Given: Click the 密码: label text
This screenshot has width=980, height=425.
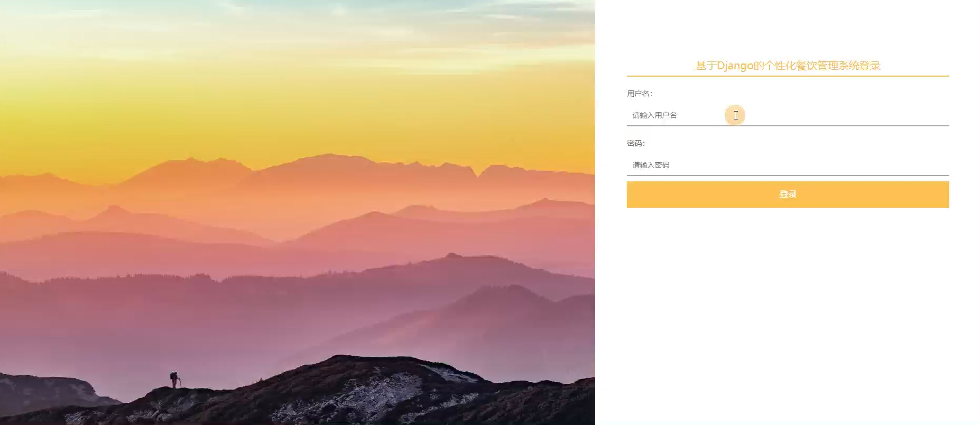Looking at the screenshot, I should (x=636, y=143).
